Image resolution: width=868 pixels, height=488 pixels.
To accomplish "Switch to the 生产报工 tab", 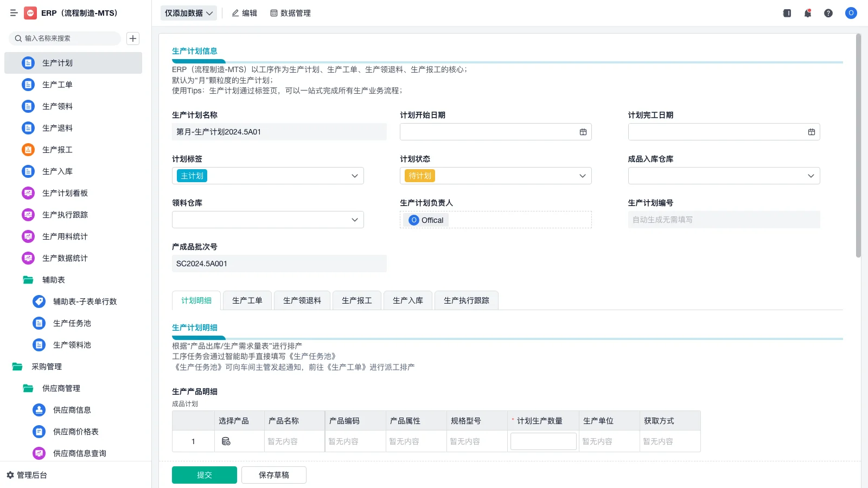I will (x=357, y=300).
